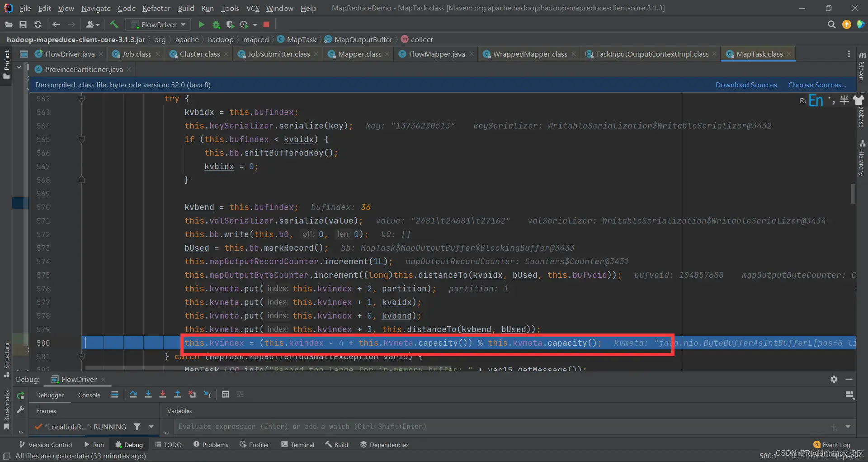The height and width of the screenshot is (462, 868).
Task: Build the project with the hammer icon
Action: tap(114, 24)
